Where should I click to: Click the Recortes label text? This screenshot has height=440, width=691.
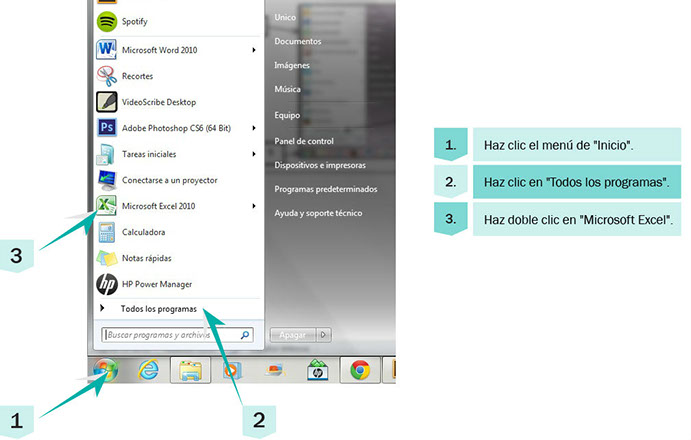(x=137, y=76)
